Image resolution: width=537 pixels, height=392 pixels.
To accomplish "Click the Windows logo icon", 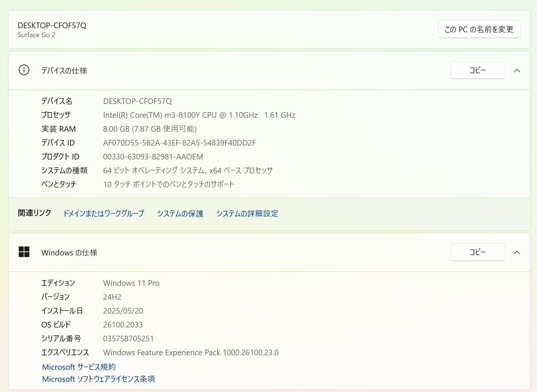I will (24, 252).
